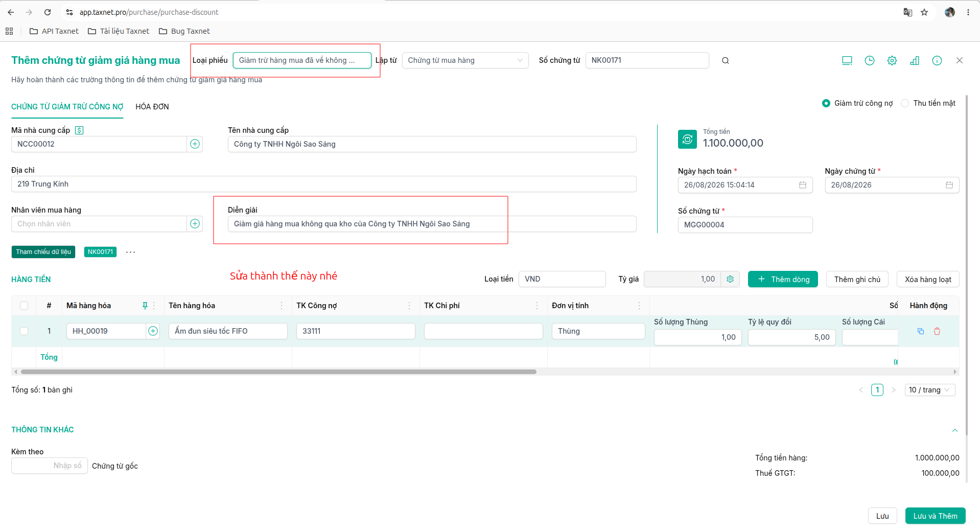Change the 10 / trang page size

coord(929,390)
